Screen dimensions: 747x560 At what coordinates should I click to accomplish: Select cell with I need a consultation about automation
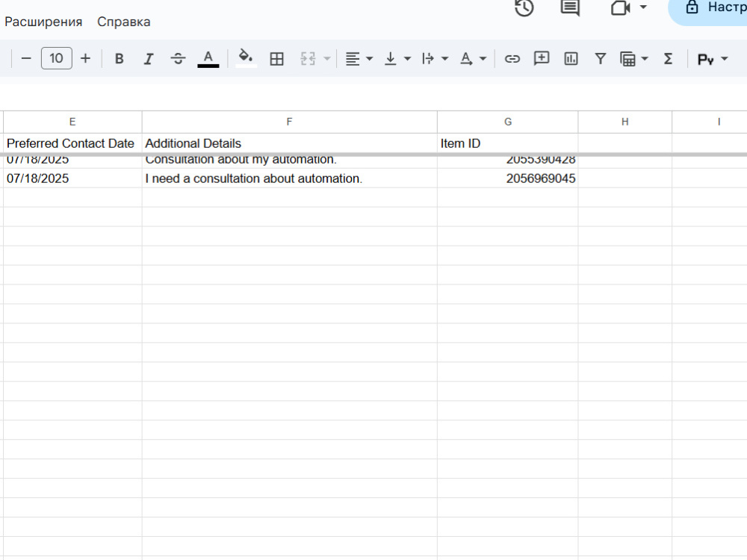[x=289, y=178]
